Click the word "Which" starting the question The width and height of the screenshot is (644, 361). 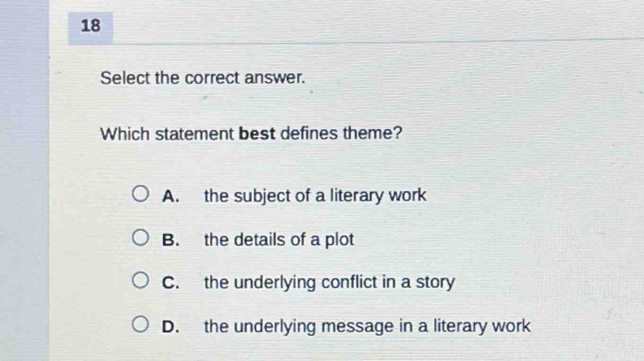(x=124, y=135)
